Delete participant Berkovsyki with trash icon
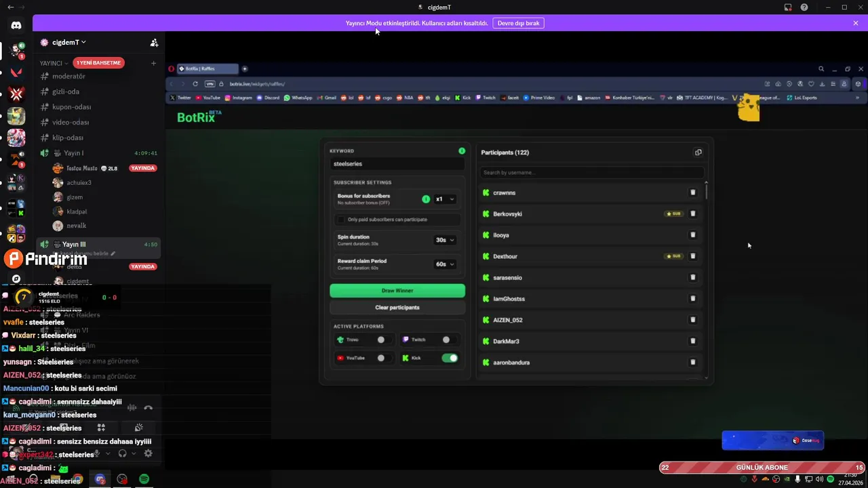Screen dimensions: 868x488 click(x=692, y=213)
